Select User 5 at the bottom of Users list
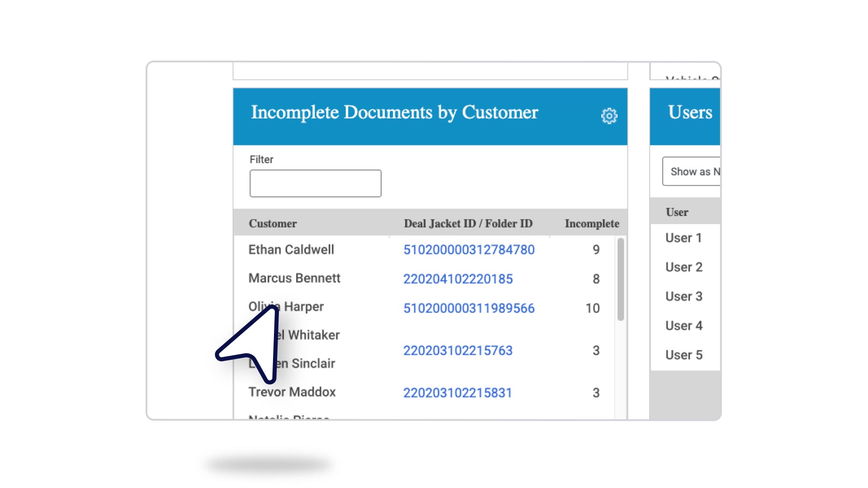The width and height of the screenshot is (868, 488). coord(684,355)
